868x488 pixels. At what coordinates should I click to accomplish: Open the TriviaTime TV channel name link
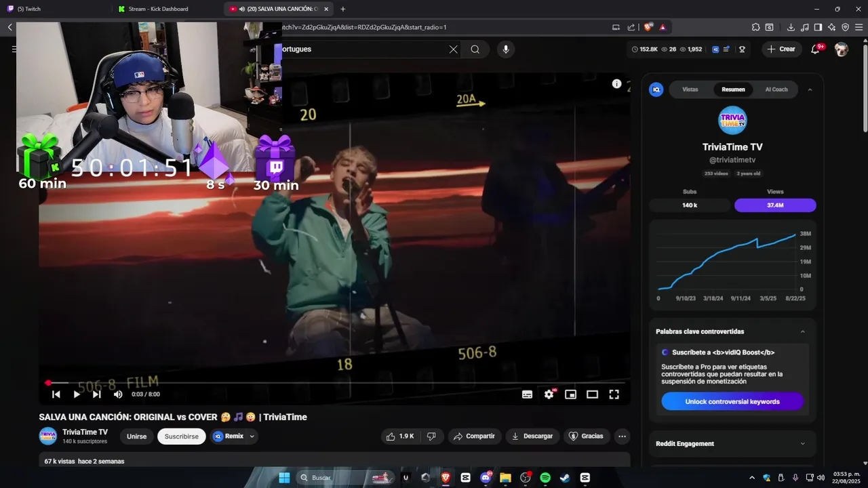pyautogui.click(x=85, y=432)
